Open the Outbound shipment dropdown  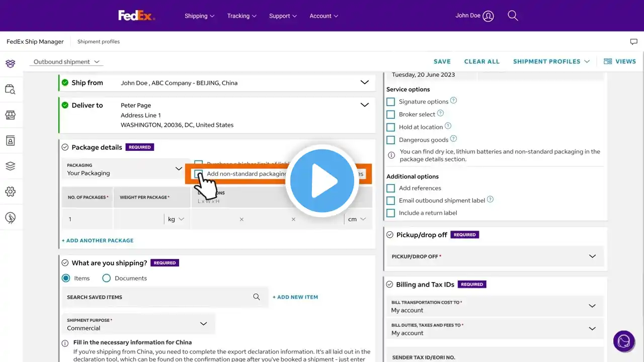[x=67, y=62]
